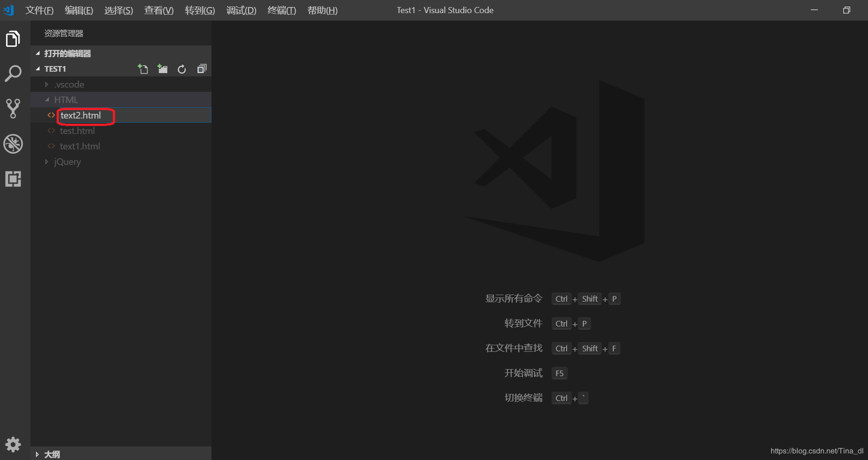Click the New File icon in TEST1
The width and height of the screenshot is (868, 460).
point(143,69)
